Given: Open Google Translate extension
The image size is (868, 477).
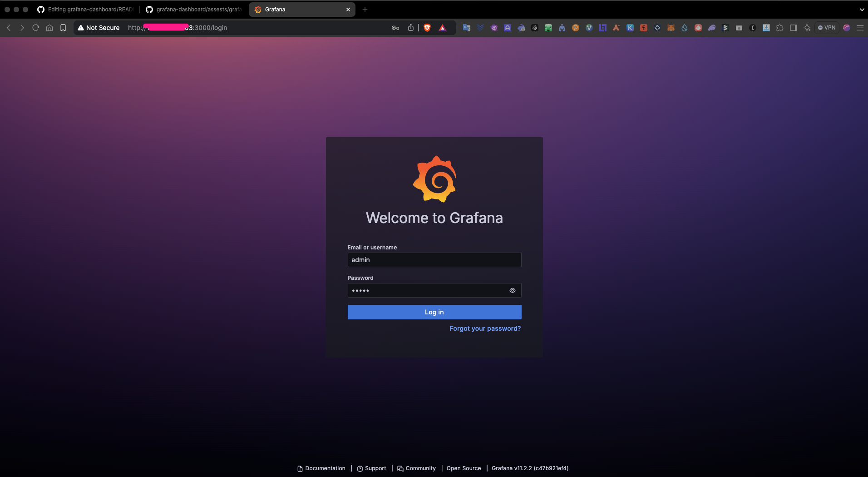Looking at the screenshot, I should tap(467, 28).
